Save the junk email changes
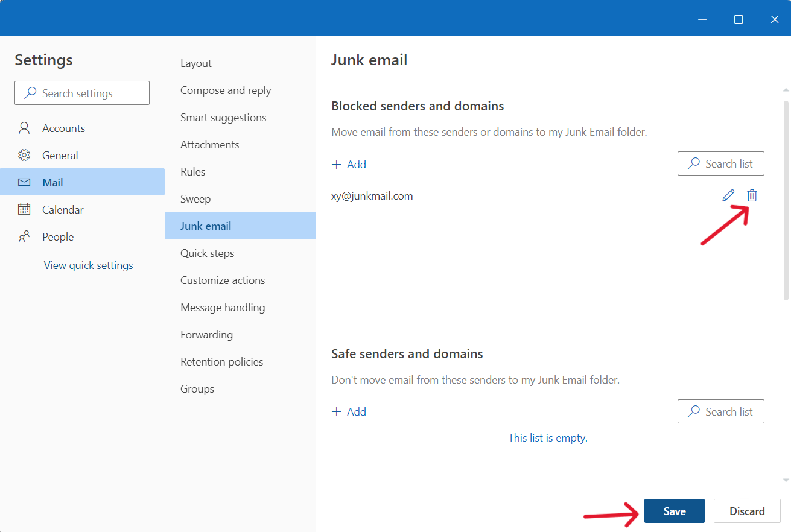 point(674,511)
